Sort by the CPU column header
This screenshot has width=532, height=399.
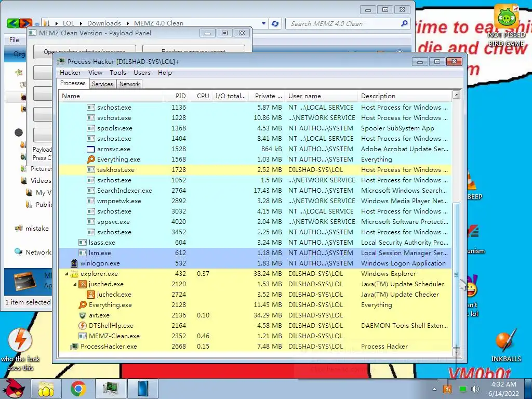tap(201, 96)
